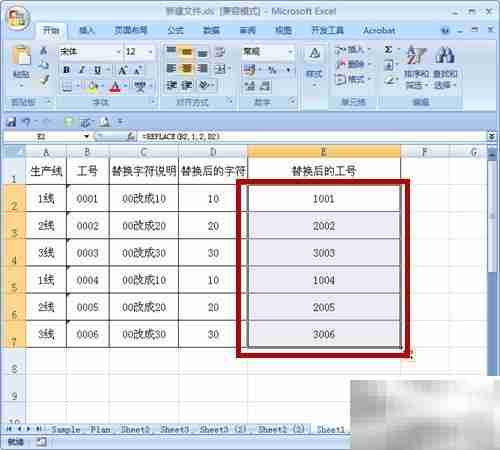
Task: Switch to the 插入 Insert ribbon tab
Action: pyautogui.click(x=87, y=30)
